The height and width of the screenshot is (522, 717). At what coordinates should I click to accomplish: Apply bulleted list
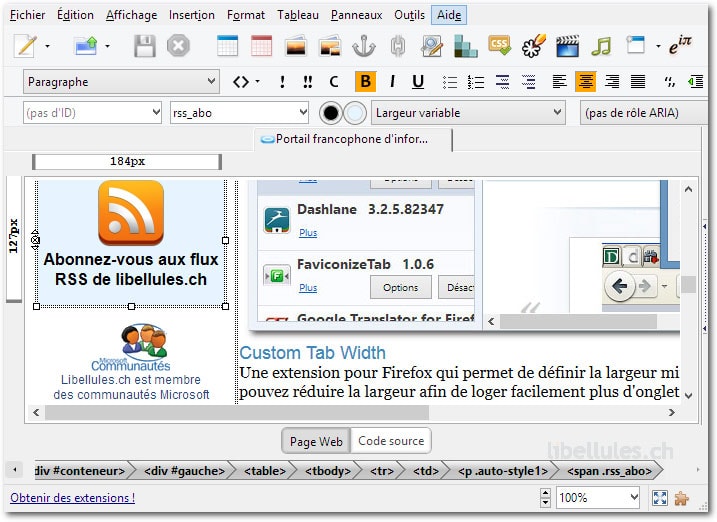coord(450,82)
